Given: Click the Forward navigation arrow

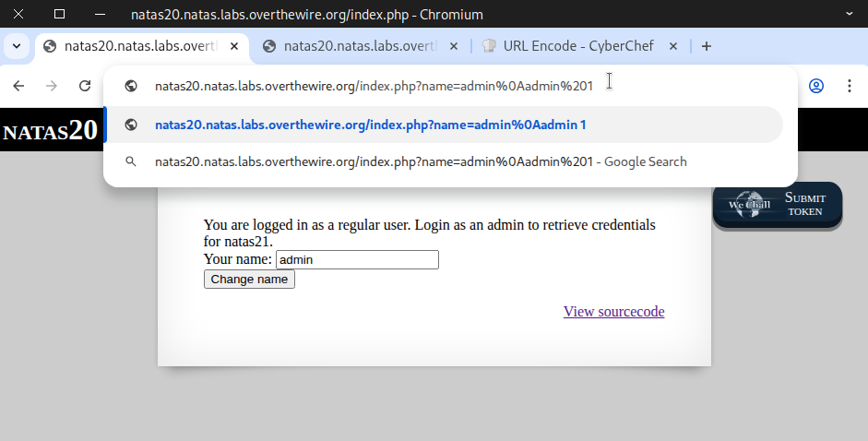Looking at the screenshot, I should (x=52, y=86).
